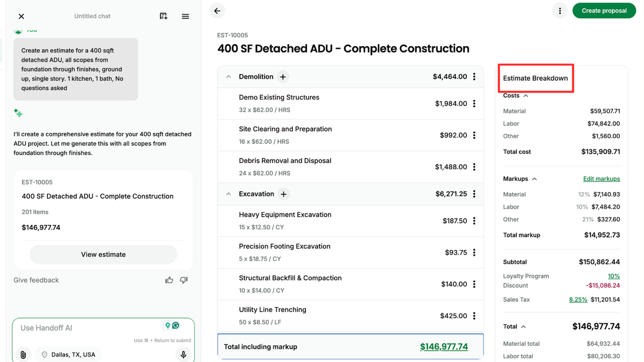
Task: Add an item to the Excavation section
Action: (284, 194)
